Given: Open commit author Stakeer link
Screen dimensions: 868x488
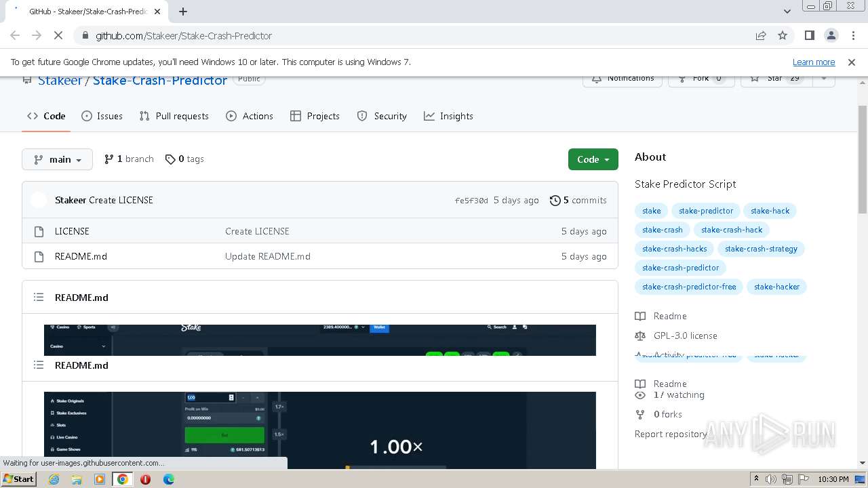Looking at the screenshot, I should click(x=71, y=200).
